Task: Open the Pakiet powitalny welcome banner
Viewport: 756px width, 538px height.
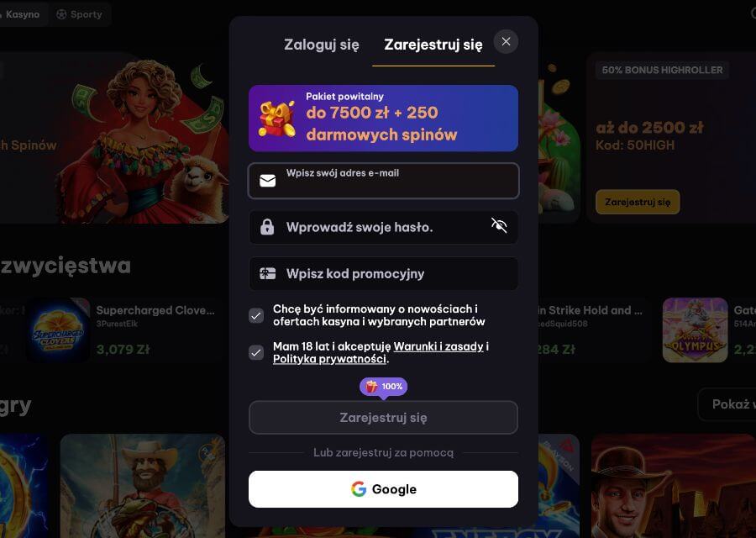Action: [x=383, y=119]
